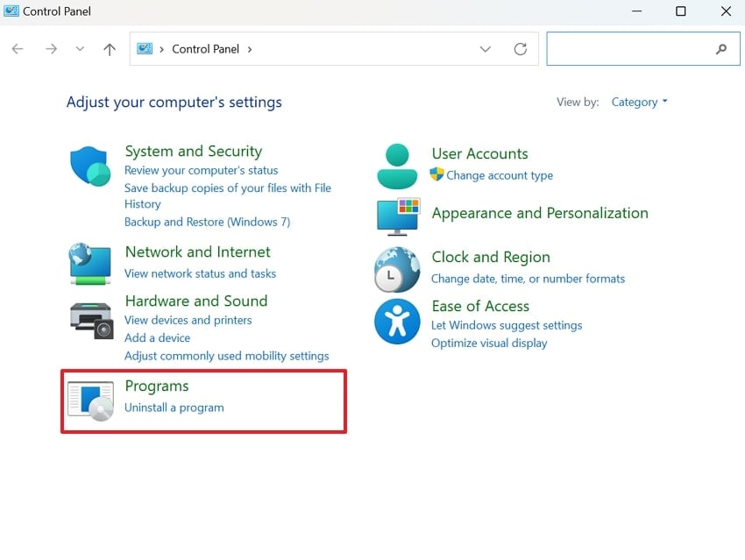The height and width of the screenshot is (560, 745).
Task: Open System and Security category
Action: tap(194, 151)
